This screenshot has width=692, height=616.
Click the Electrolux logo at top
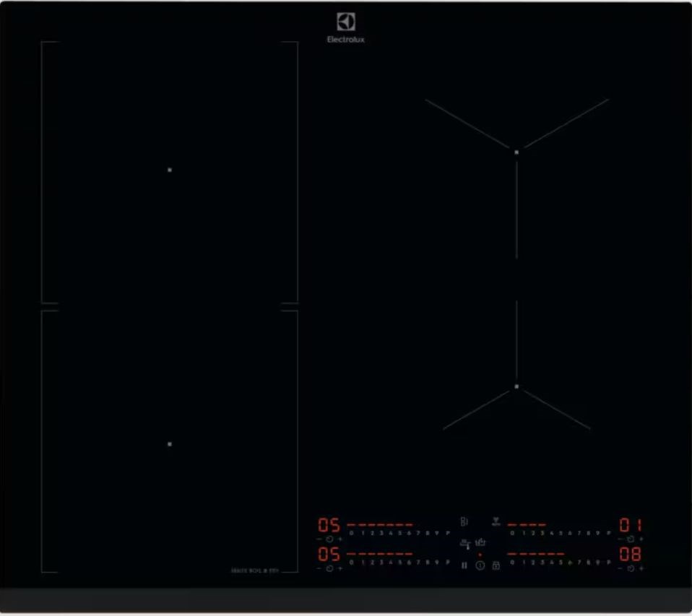pyautogui.click(x=346, y=28)
